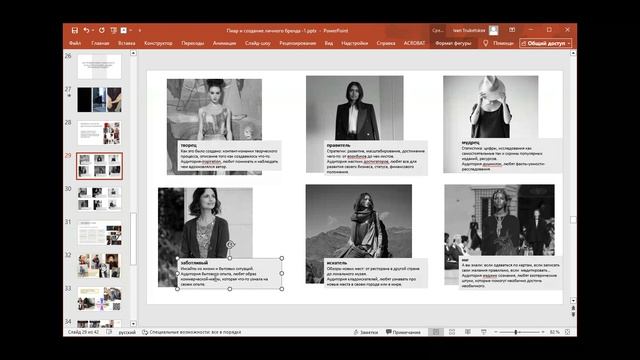
Task: Switch to the Конструктор tab
Action: coord(158,43)
